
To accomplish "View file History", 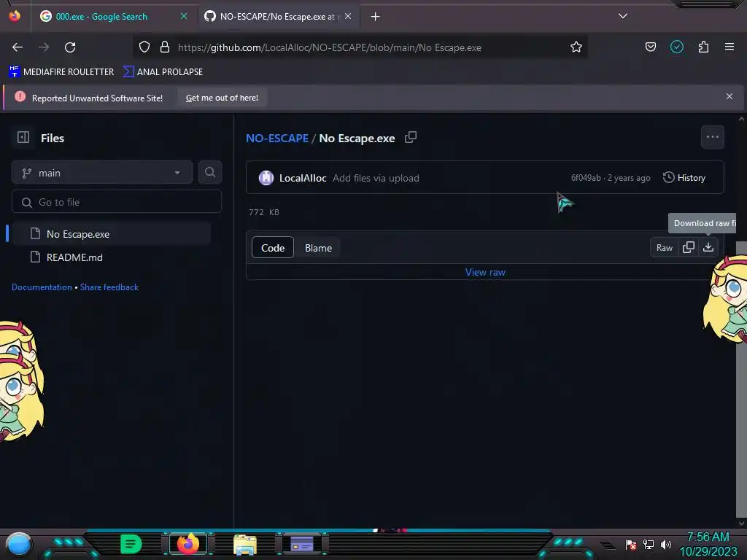I will click(684, 178).
